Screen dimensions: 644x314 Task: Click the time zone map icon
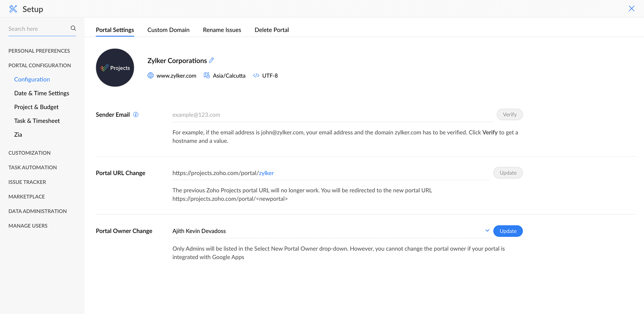[207, 75]
